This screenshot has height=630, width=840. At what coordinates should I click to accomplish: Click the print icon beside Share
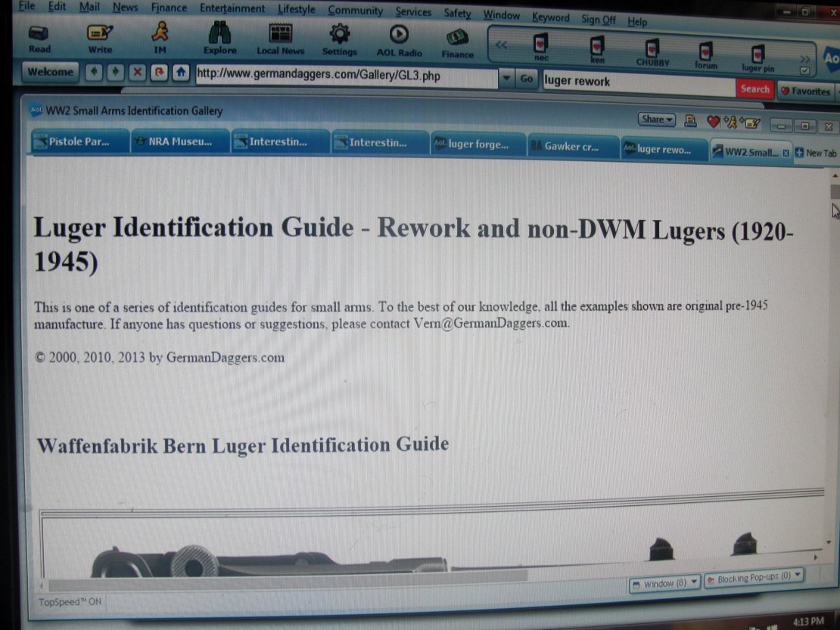690,121
